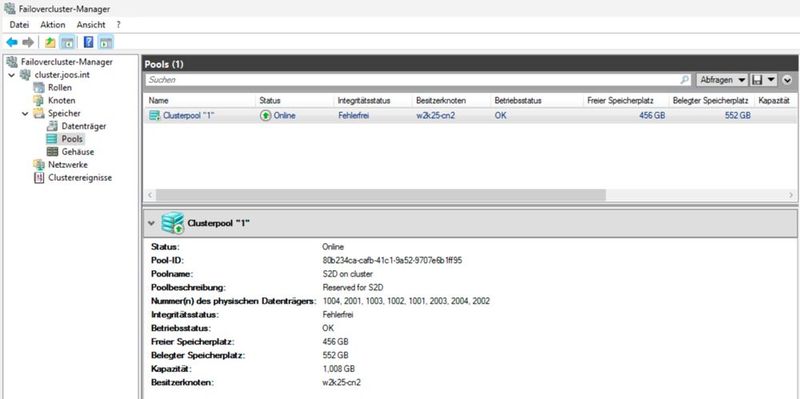
Task: Select Rollen in the tree
Action: point(60,88)
